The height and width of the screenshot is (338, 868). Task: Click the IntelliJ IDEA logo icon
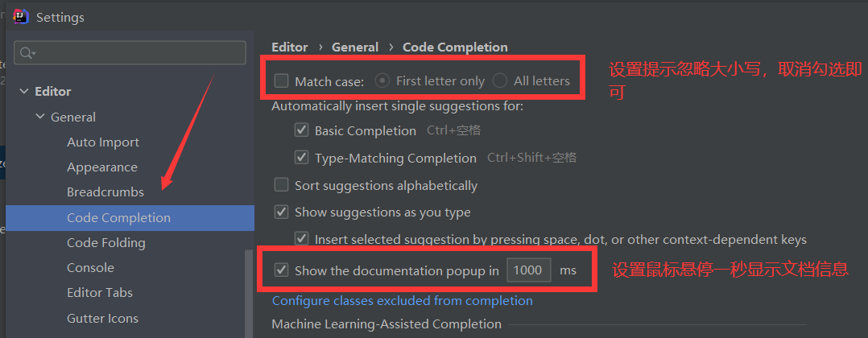pos(22,17)
